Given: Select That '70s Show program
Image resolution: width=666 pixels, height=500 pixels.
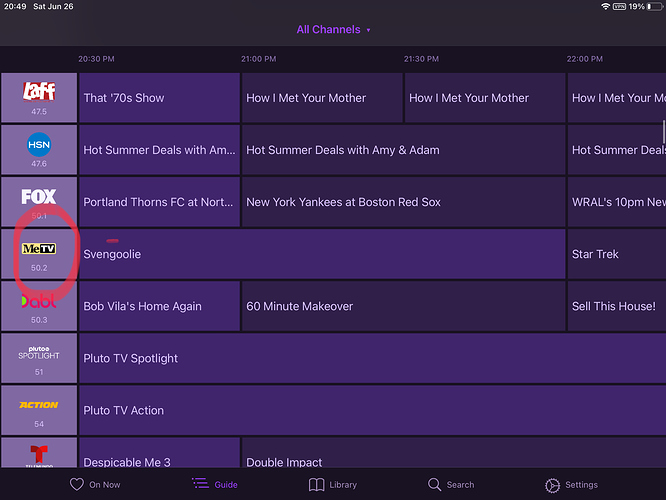Looking at the screenshot, I should tap(159, 98).
